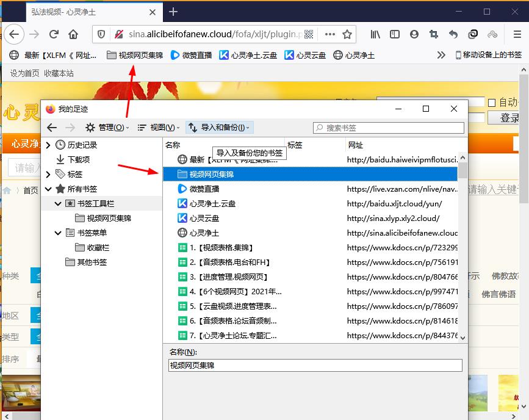Open the 心灵云盘 bookmark in toolbar
Viewport: 529px width, 420px height.
pos(305,55)
